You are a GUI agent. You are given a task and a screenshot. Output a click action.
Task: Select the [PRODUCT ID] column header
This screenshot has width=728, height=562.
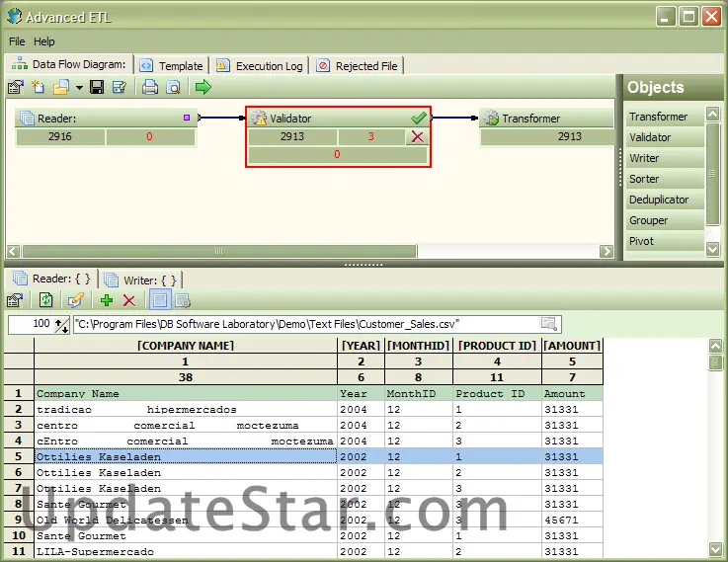pos(497,346)
